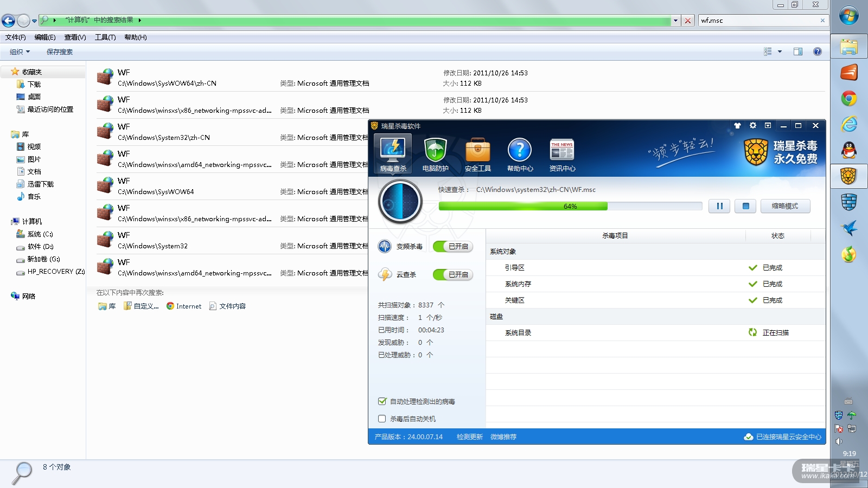Image resolution: width=868 pixels, height=488 pixels.
Task: Click 已连接瑞星云安全中心 status
Action: (x=783, y=437)
